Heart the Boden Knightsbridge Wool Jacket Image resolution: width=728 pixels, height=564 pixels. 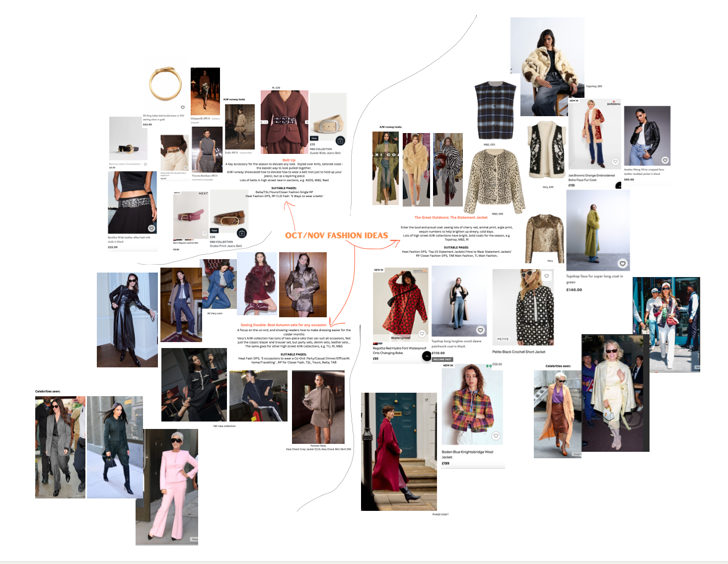pos(496,436)
